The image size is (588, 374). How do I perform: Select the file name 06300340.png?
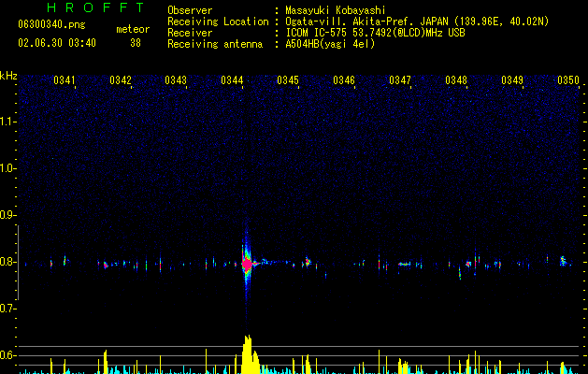tap(51, 24)
